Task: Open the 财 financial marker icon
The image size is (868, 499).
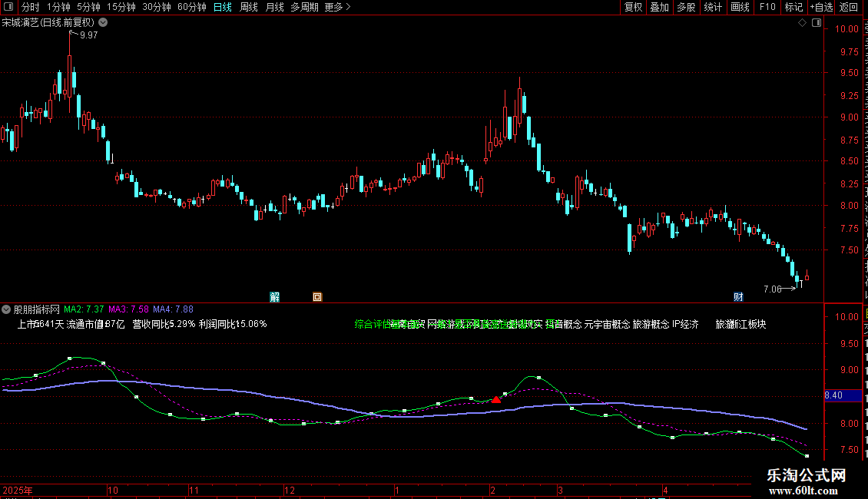Action: coord(738,297)
